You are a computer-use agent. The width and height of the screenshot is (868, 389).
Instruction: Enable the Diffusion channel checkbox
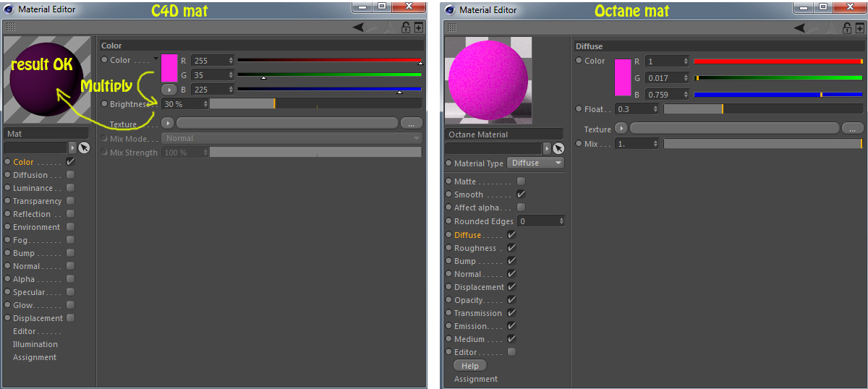[70, 174]
